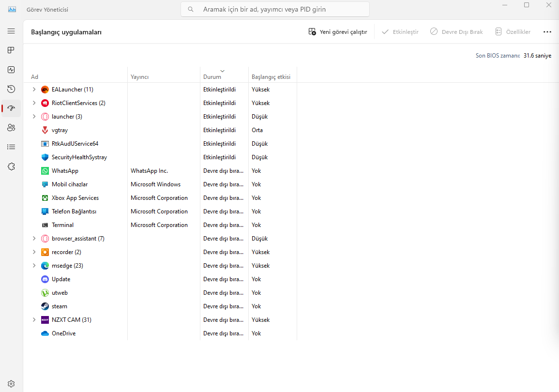Open the hamburger navigation menu
This screenshot has width=559, height=392.
[x=11, y=31]
